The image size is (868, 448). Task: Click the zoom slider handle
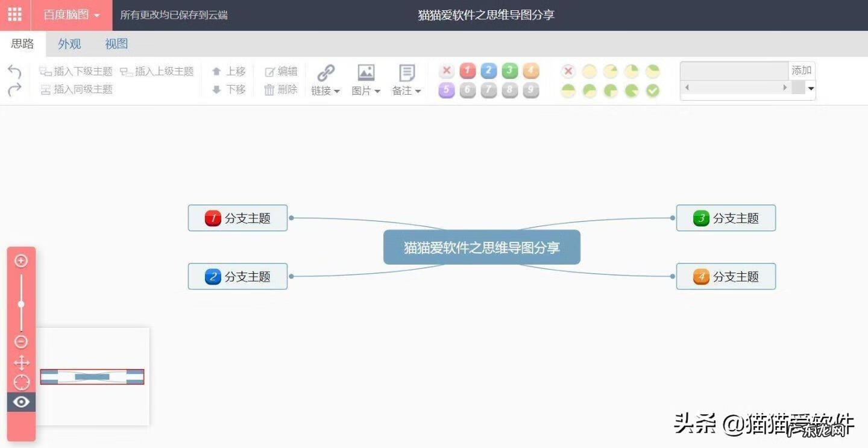click(x=21, y=304)
